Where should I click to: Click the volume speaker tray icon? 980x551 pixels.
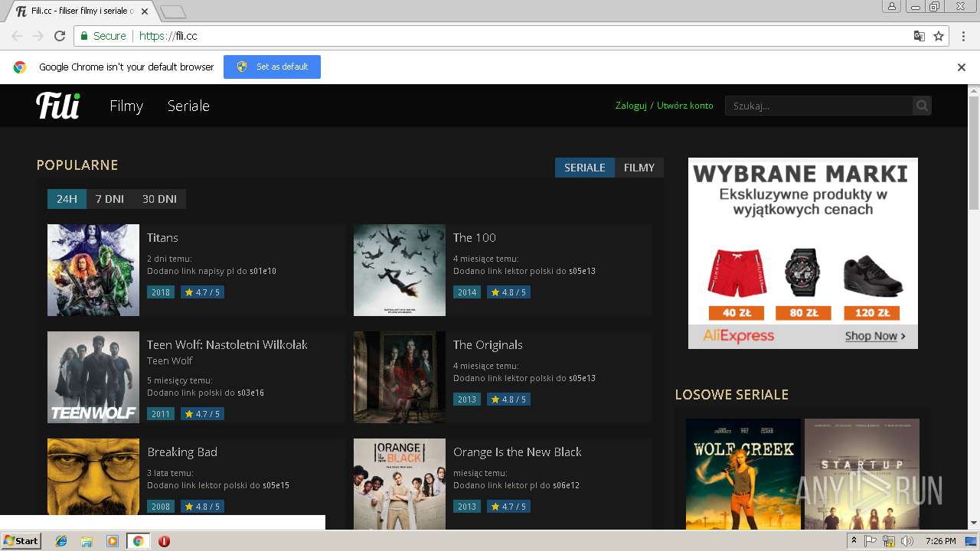(907, 541)
